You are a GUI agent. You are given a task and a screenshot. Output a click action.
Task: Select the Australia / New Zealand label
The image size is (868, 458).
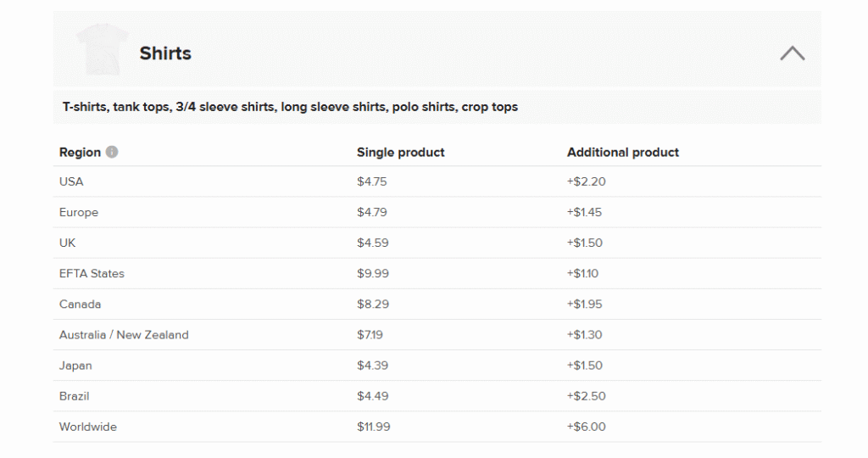pos(124,335)
